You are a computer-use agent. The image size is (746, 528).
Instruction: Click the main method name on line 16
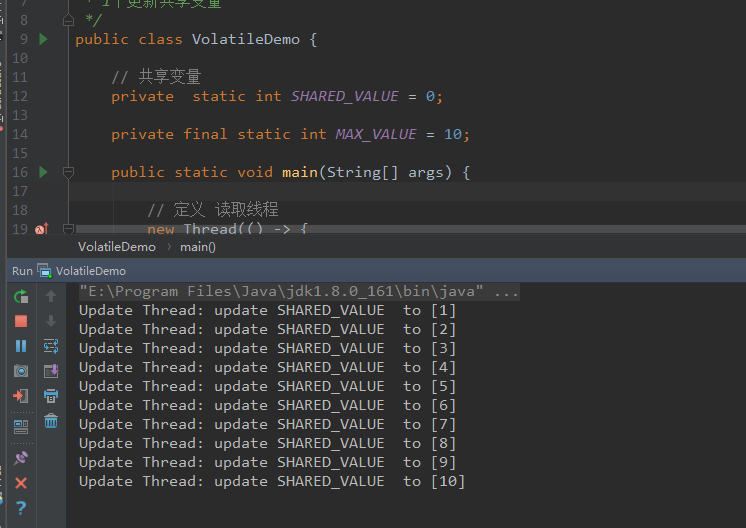coord(300,172)
